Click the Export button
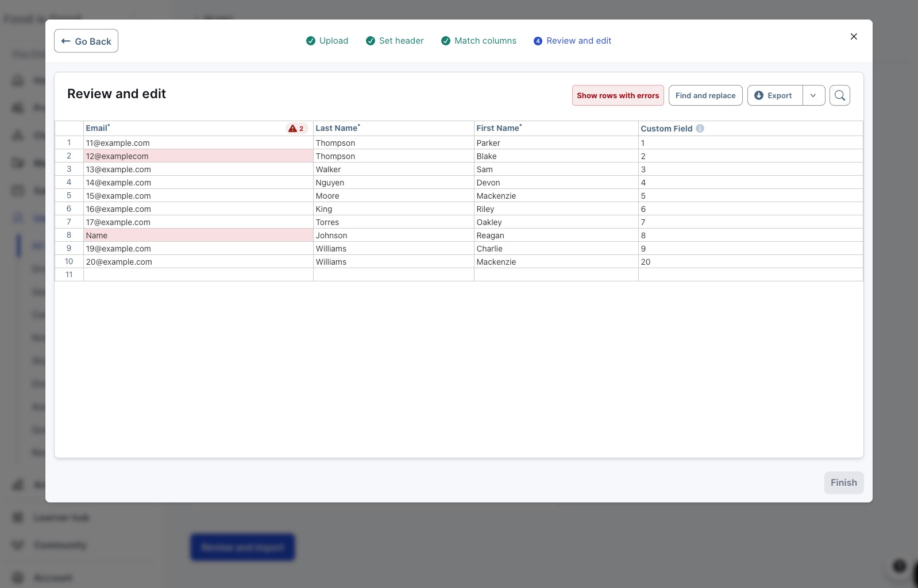This screenshot has width=918, height=588. (x=775, y=95)
